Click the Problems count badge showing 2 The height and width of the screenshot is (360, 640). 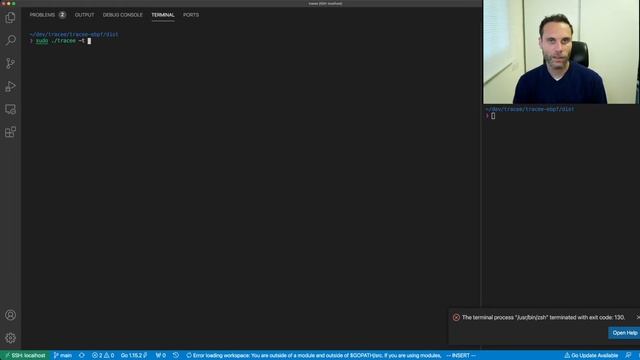coord(62,15)
